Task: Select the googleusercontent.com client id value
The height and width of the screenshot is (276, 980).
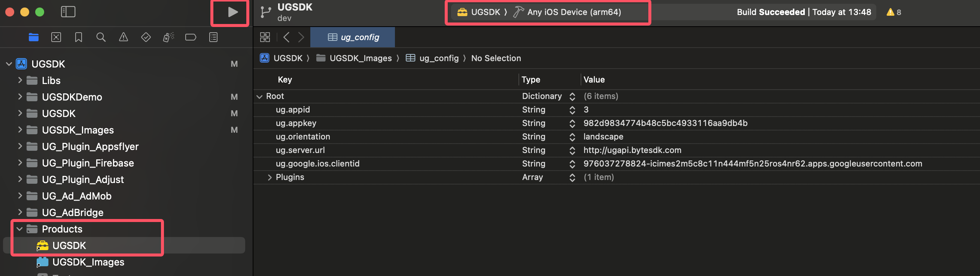Action: coord(752,164)
